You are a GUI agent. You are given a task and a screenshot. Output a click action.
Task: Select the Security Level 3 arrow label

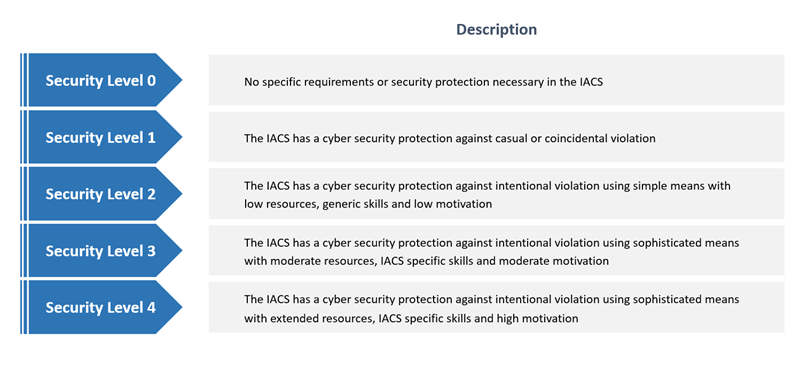pyautogui.click(x=101, y=251)
